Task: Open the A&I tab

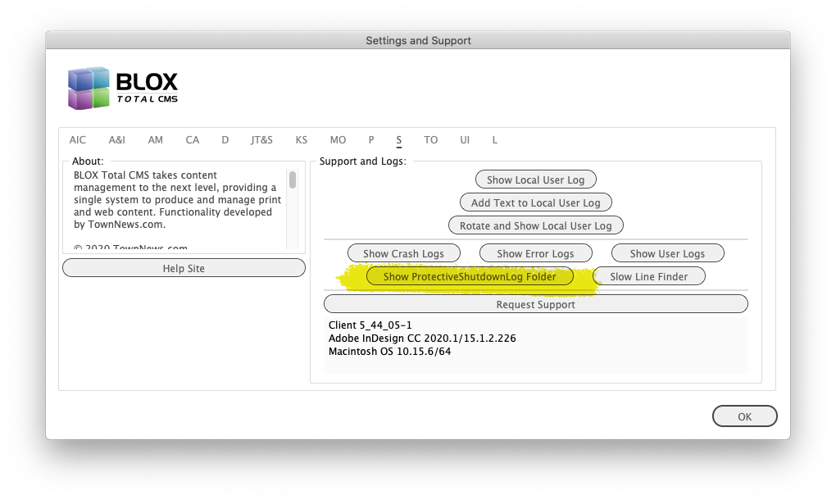Action: pos(117,140)
